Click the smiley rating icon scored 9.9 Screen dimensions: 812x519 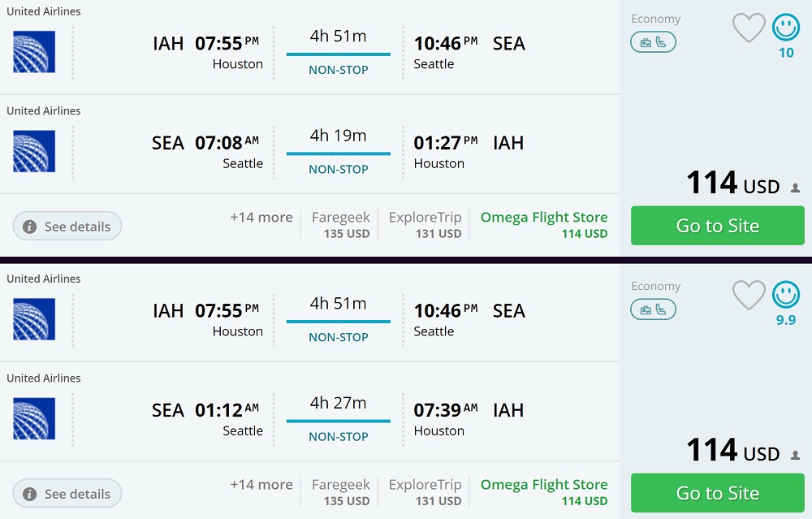786,296
